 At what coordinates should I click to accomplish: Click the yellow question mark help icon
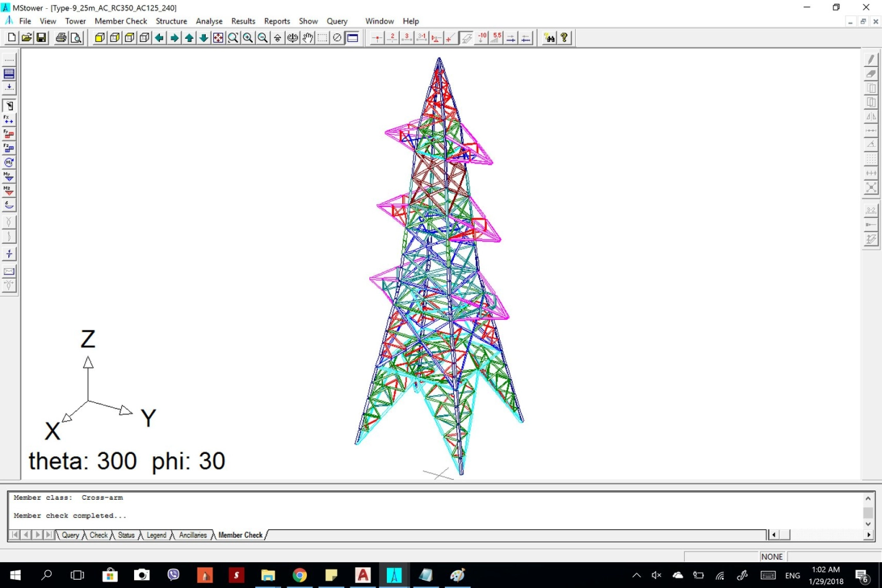[564, 38]
